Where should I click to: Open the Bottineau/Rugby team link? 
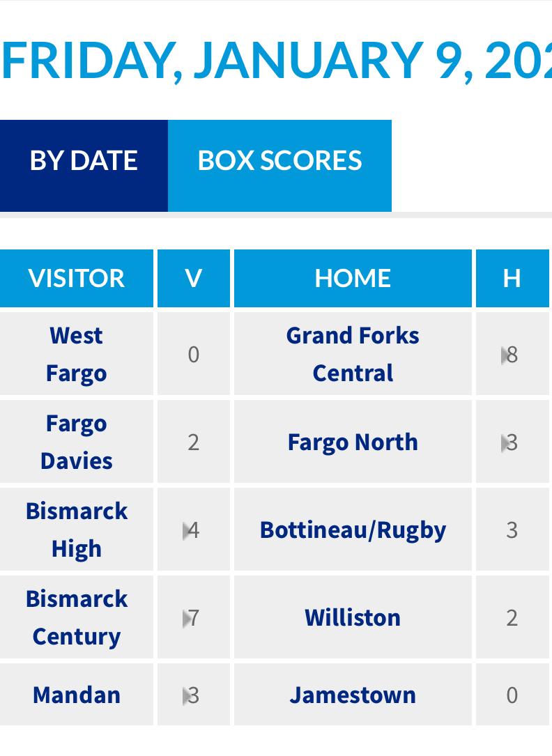pyautogui.click(x=353, y=530)
